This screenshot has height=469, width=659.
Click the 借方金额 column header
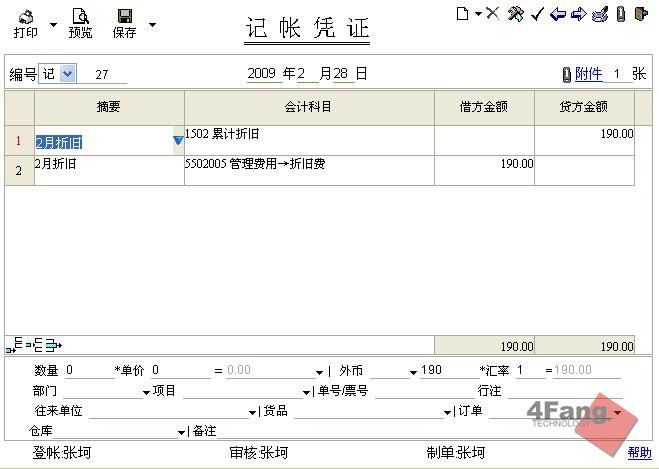484,107
